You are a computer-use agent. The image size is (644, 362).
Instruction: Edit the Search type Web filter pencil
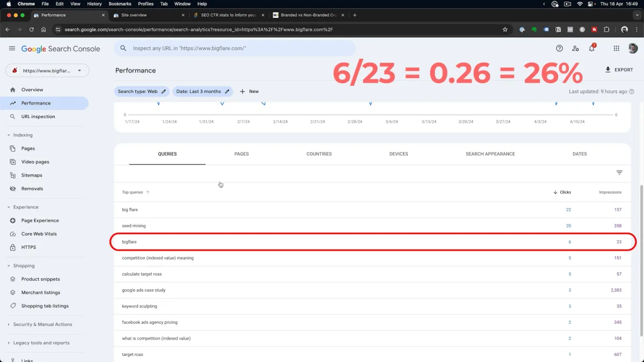coord(164,92)
